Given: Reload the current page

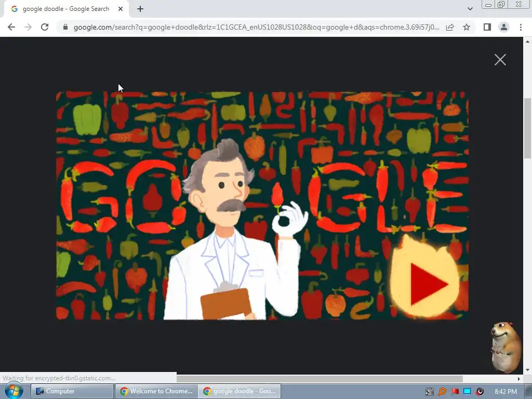Looking at the screenshot, I should 45,27.
